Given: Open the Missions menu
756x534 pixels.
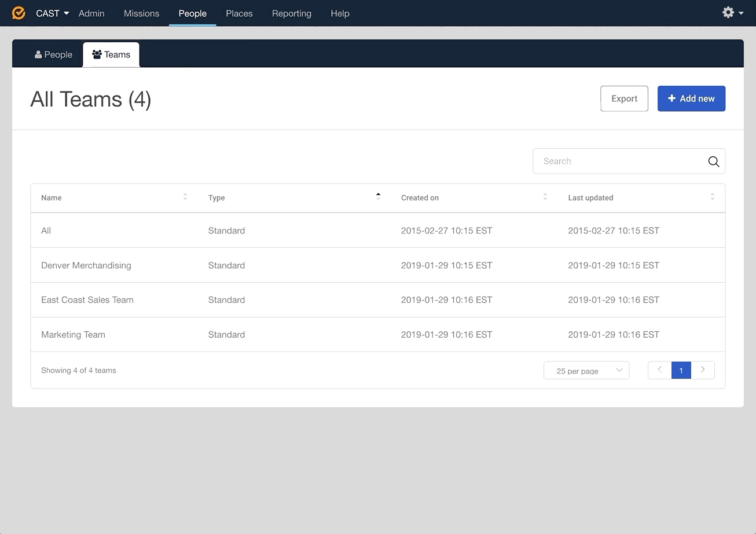Looking at the screenshot, I should pos(141,13).
